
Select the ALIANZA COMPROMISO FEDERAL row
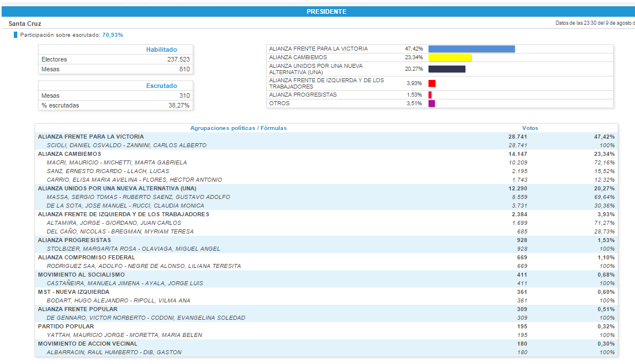click(x=326, y=258)
